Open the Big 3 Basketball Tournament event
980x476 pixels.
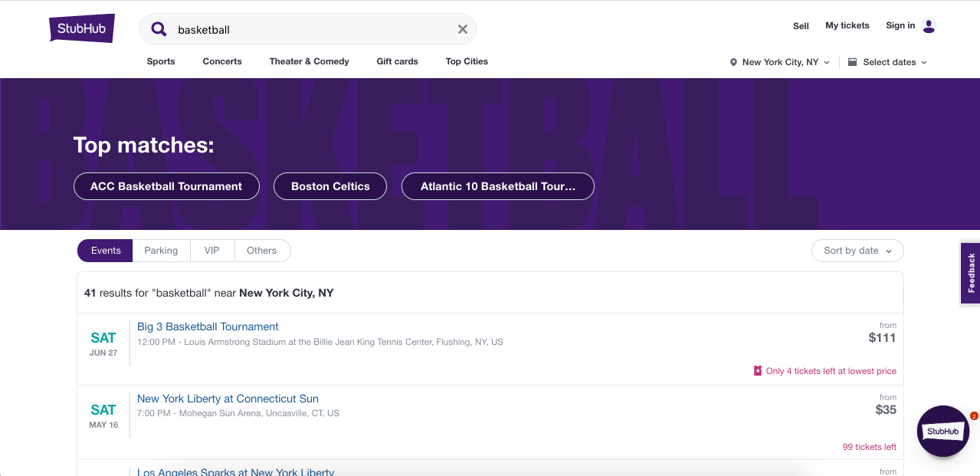[x=208, y=327]
